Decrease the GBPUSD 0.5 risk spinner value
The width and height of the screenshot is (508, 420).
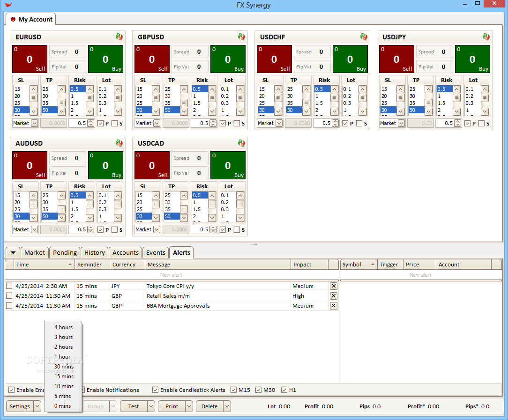pyautogui.click(x=213, y=125)
